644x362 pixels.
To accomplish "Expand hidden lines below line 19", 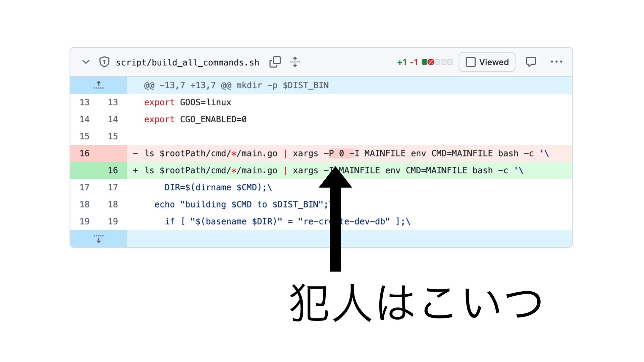I will pyautogui.click(x=99, y=239).
